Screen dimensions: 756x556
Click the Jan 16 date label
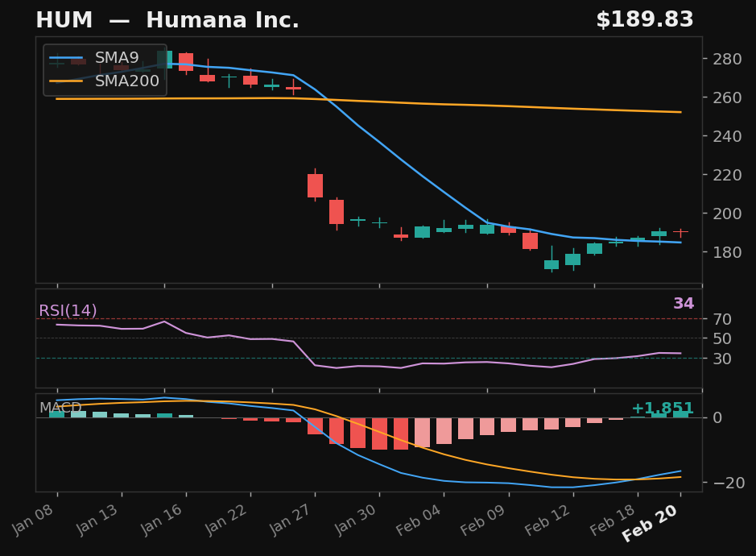(161, 521)
